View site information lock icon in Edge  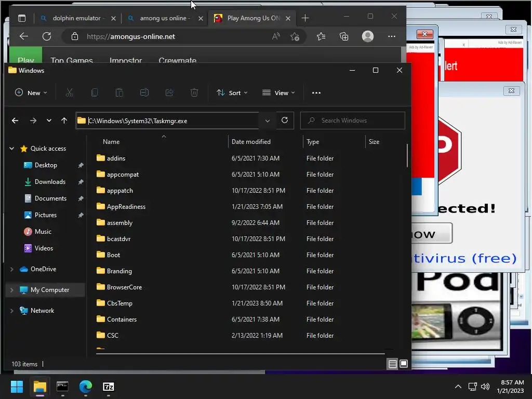pyautogui.click(x=75, y=36)
